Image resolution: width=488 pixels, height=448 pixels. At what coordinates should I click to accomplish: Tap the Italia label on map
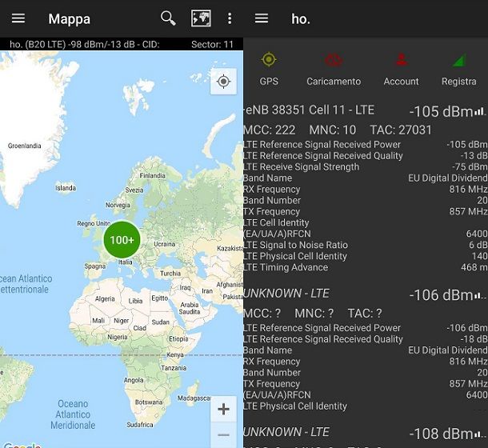point(126,262)
